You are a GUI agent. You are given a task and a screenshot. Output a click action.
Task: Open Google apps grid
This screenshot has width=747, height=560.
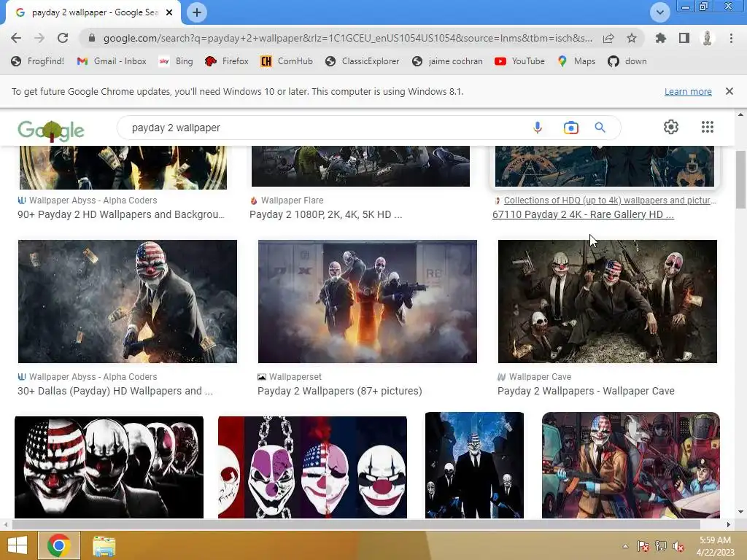tap(708, 127)
